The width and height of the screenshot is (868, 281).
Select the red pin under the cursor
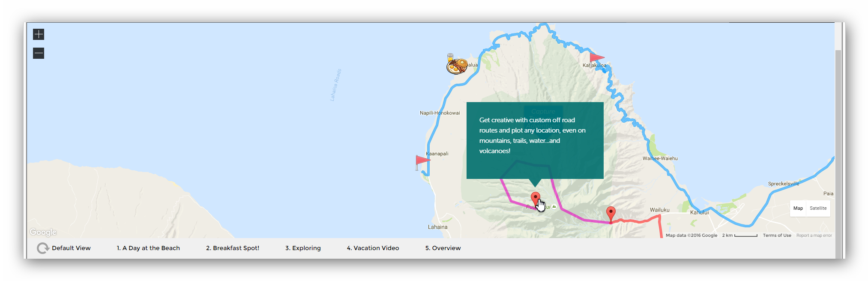click(x=535, y=199)
